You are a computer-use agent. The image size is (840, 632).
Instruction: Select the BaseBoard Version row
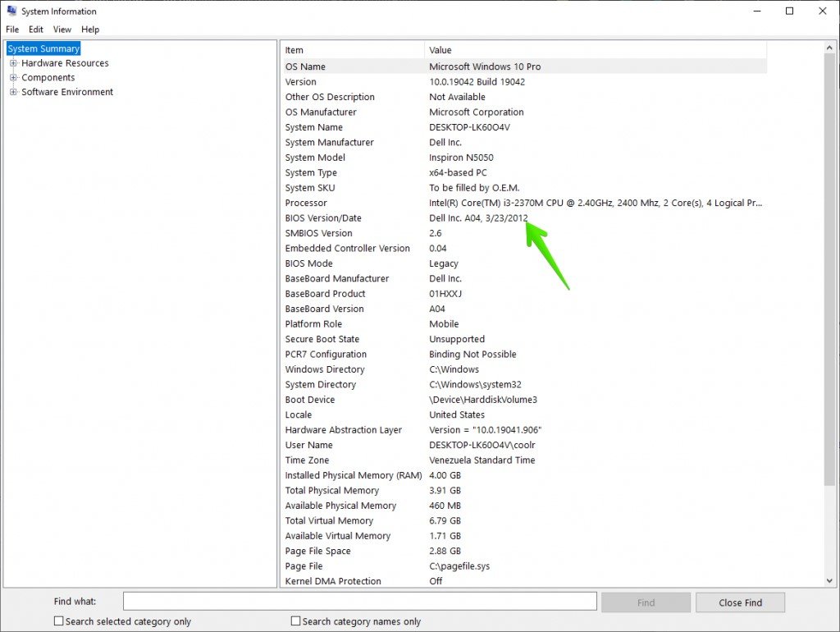524,309
